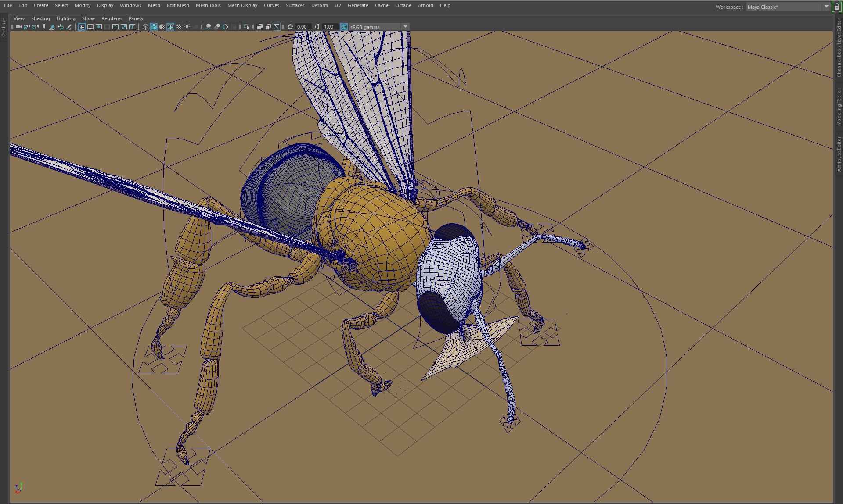Open the panel Show menu
Viewport: 843px width, 504px height.
[88, 18]
